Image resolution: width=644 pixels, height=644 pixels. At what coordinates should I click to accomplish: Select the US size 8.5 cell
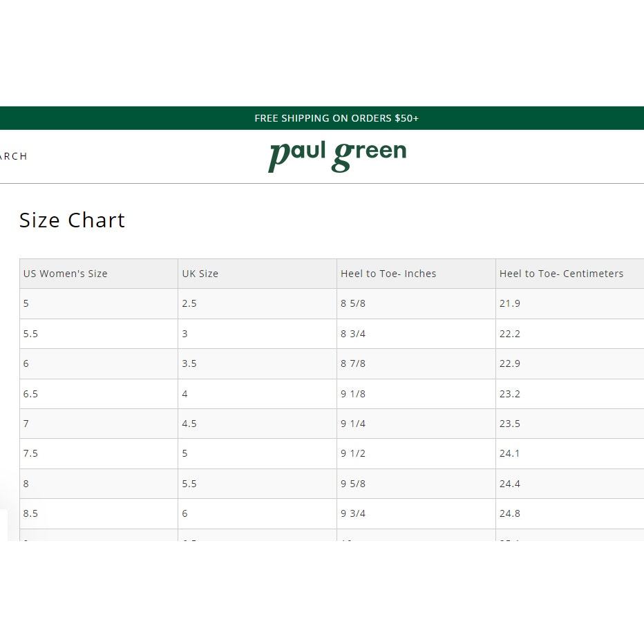pos(99,514)
